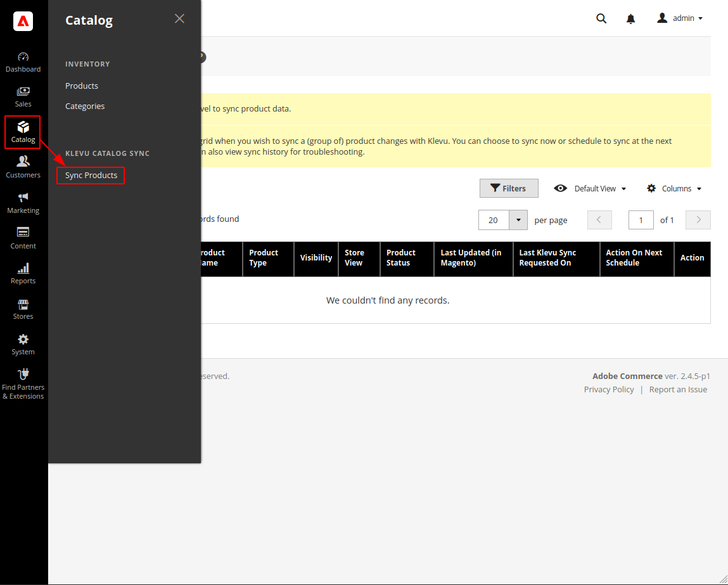
Task: Click the Adobe Commerce logo
Action: tap(23, 21)
